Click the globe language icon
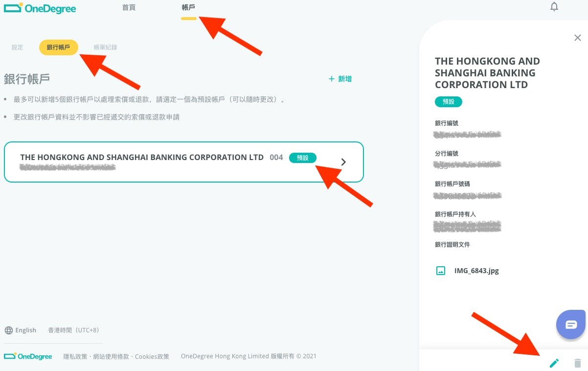 pyautogui.click(x=8, y=330)
